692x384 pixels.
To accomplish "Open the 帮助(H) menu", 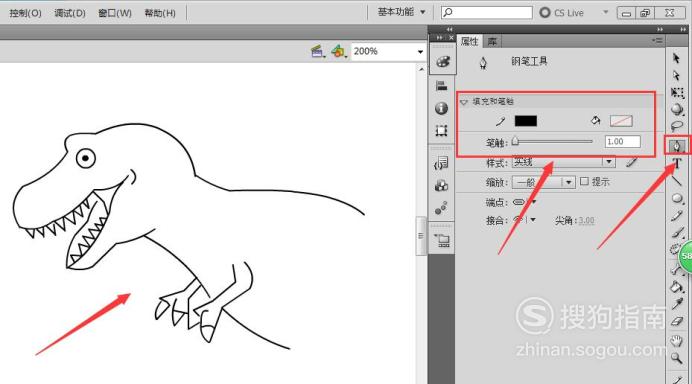I will (160, 13).
